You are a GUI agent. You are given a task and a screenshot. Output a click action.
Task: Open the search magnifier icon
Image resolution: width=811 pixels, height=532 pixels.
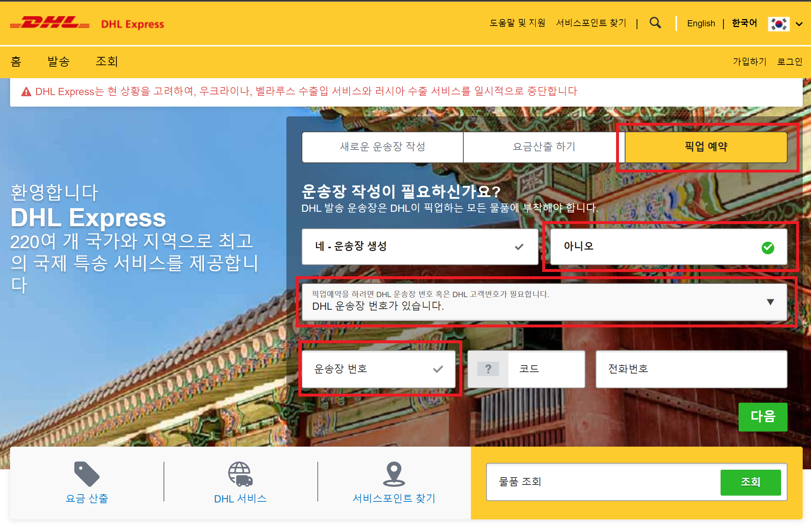point(655,23)
